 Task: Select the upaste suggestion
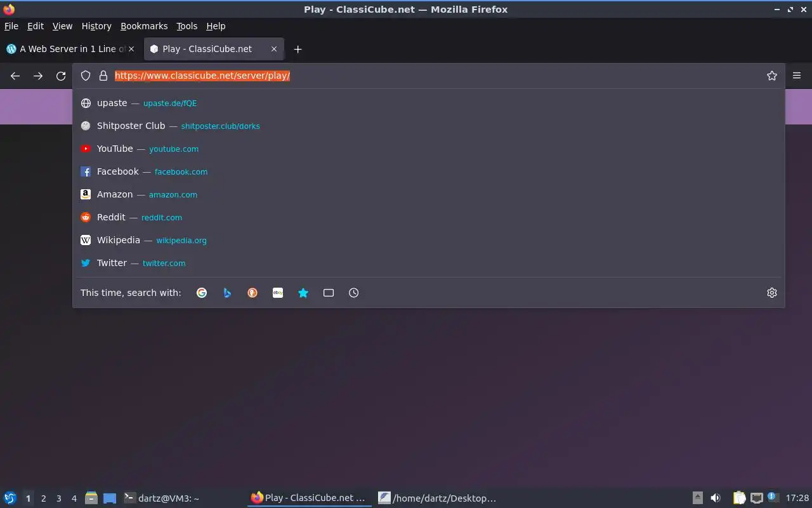coord(429,103)
